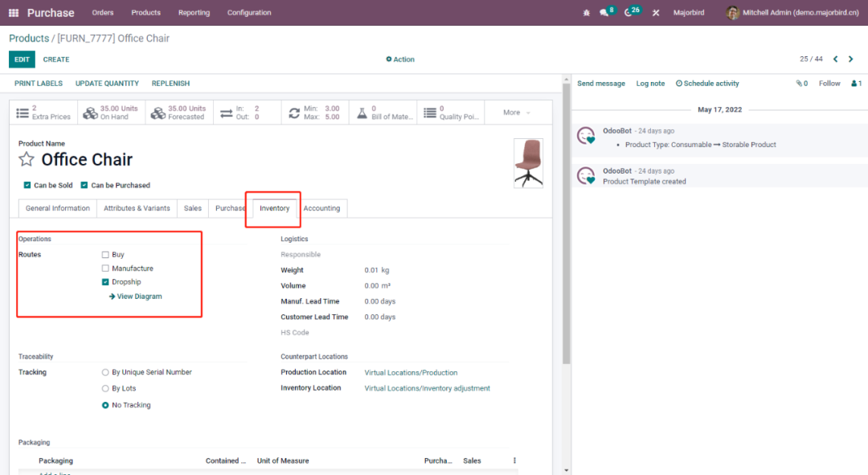Switch to the Accounting tab

(x=321, y=208)
